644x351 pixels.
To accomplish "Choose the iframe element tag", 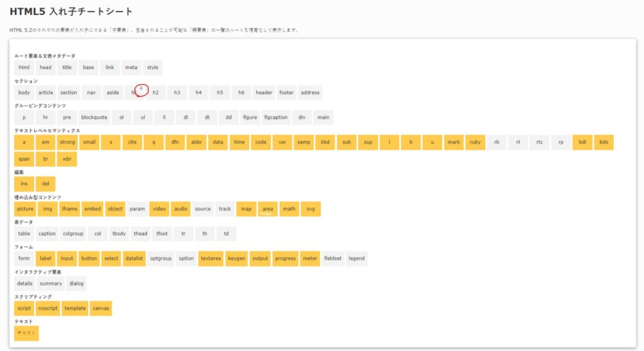I will [x=69, y=209].
